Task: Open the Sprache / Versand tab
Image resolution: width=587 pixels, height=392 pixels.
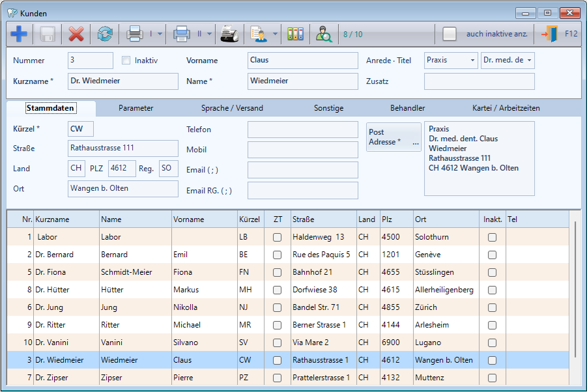Action: (x=232, y=108)
